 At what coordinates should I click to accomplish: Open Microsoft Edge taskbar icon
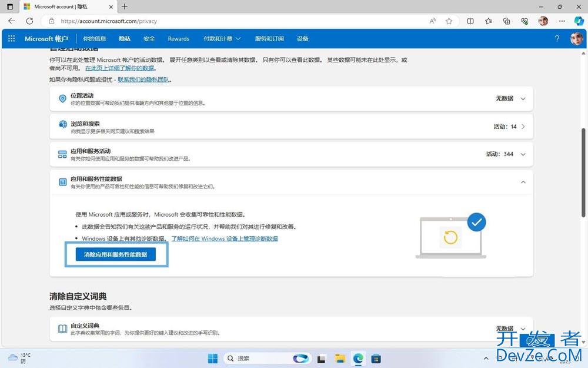pos(358,358)
